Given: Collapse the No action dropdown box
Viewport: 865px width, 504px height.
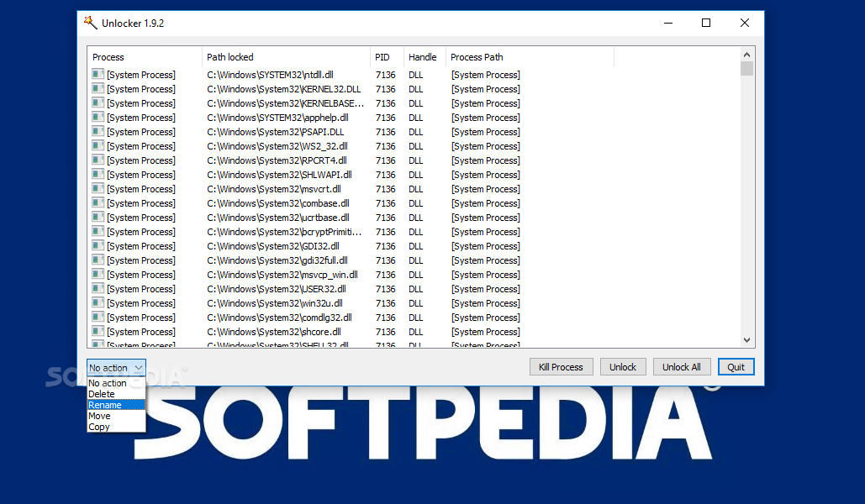Looking at the screenshot, I should [x=138, y=368].
